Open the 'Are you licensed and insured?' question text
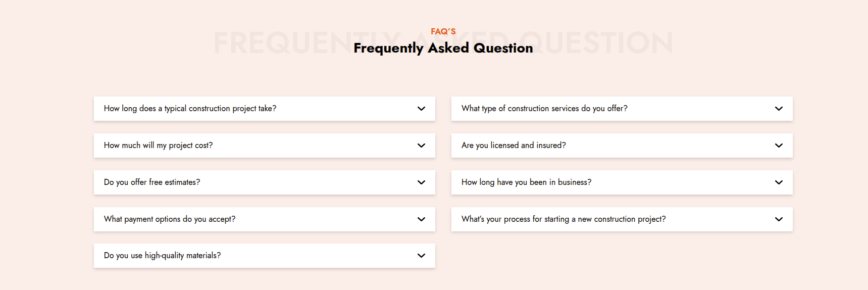The width and height of the screenshot is (868, 290). 514,146
